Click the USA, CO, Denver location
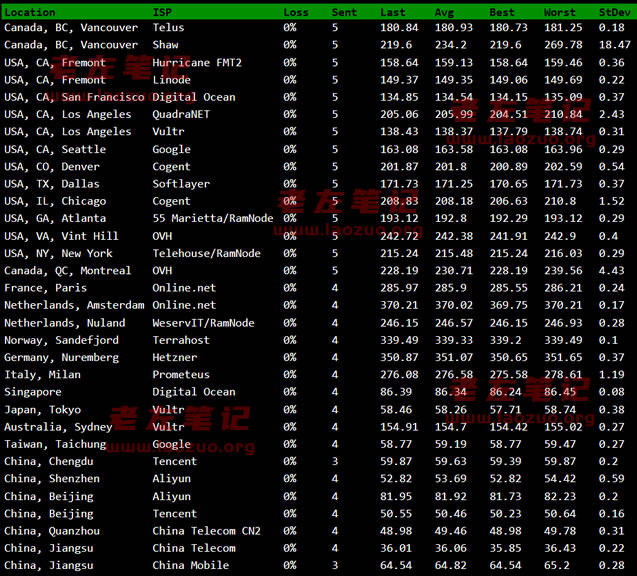The width and height of the screenshot is (637, 576). 52,167
